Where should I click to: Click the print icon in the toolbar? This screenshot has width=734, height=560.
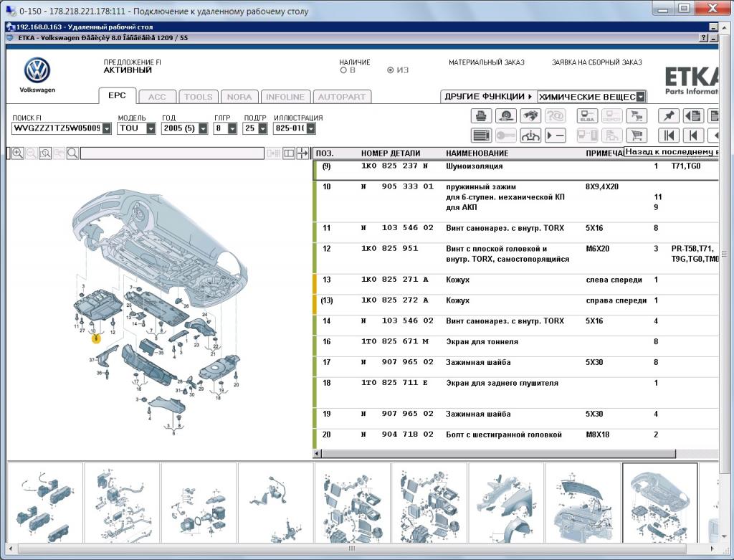point(481,115)
